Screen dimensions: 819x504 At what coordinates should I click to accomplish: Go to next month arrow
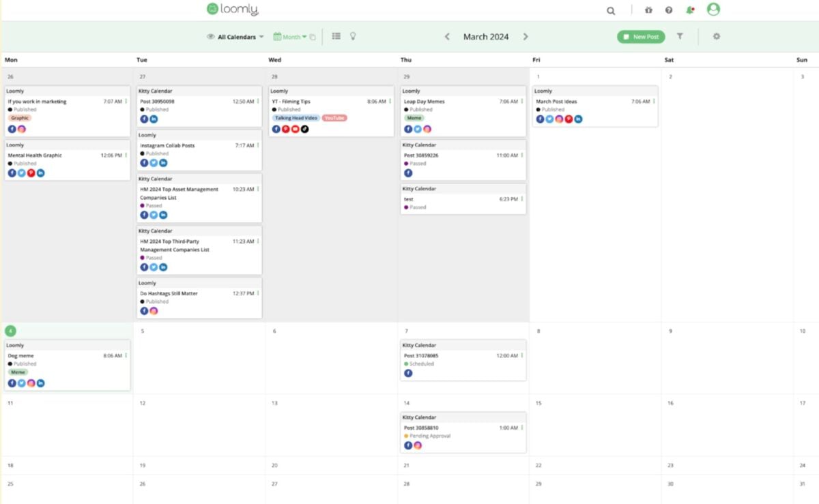tap(526, 37)
